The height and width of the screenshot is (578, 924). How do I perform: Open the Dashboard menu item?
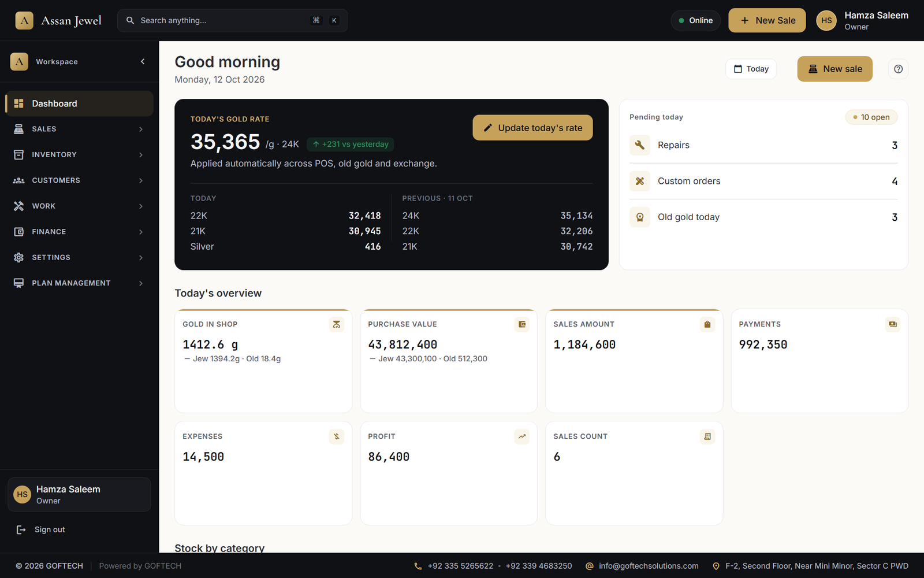click(79, 103)
